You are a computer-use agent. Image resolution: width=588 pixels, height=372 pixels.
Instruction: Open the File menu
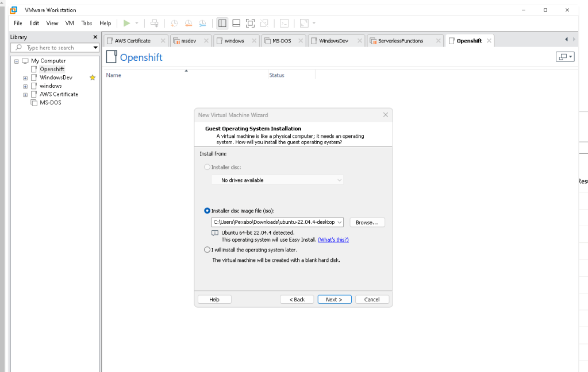pyautogui.click(x=18, y=23)
